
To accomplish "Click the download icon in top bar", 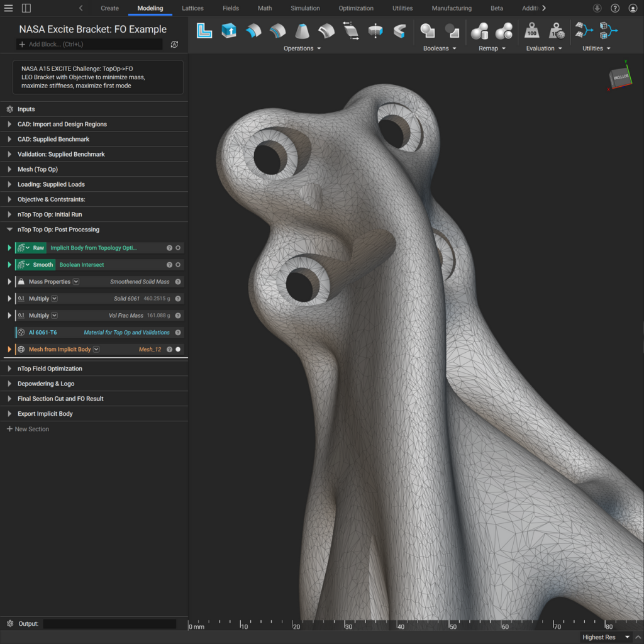I will pyautogui.click(x=597, y=8).
